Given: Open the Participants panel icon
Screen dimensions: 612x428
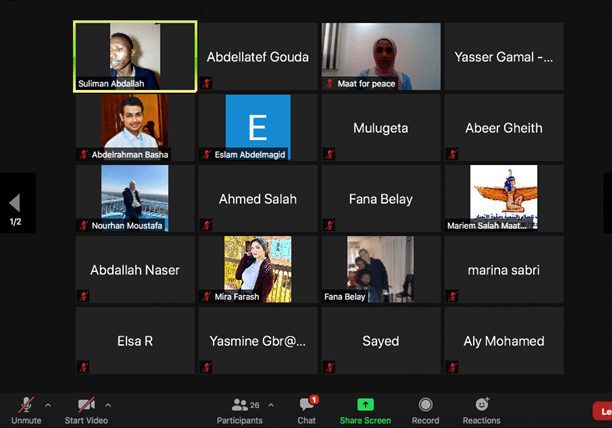Looking at the screenshot, I should pyautogui.click(x=239, y=405).
